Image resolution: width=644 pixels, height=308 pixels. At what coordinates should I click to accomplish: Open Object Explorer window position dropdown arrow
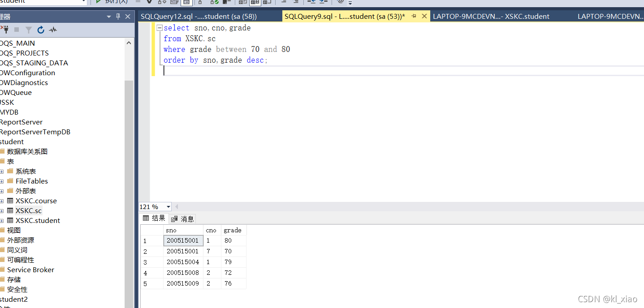[109, 17]
